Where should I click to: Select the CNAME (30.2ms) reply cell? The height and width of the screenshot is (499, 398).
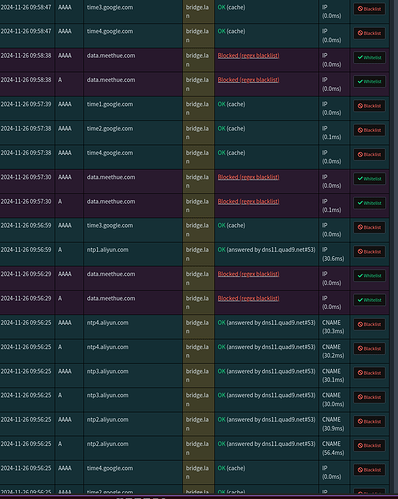click(333, 351)
